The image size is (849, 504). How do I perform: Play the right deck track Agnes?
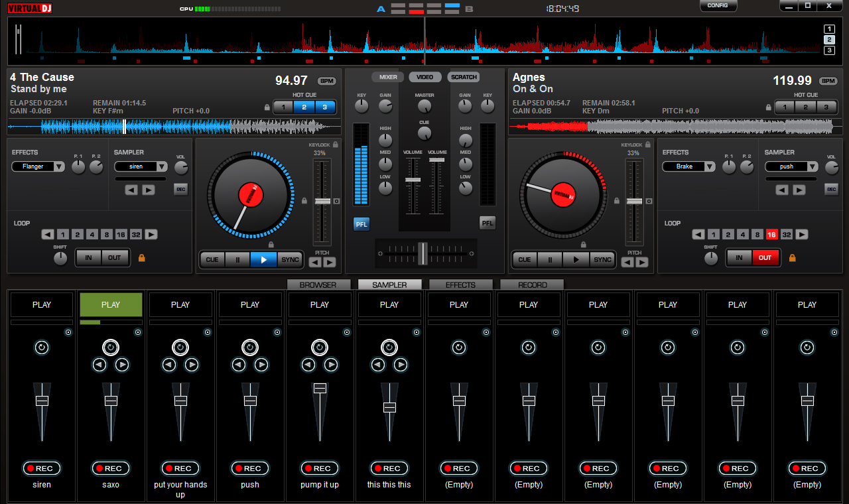tap(575, 259)
